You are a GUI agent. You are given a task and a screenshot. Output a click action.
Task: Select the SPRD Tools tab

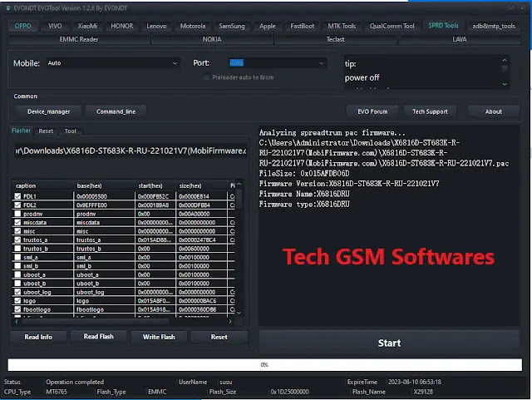[x=443, y=26]
